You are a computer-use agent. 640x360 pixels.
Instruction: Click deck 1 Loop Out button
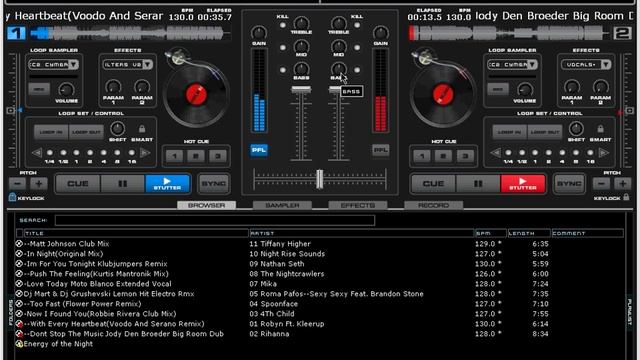tap(86, 132)
